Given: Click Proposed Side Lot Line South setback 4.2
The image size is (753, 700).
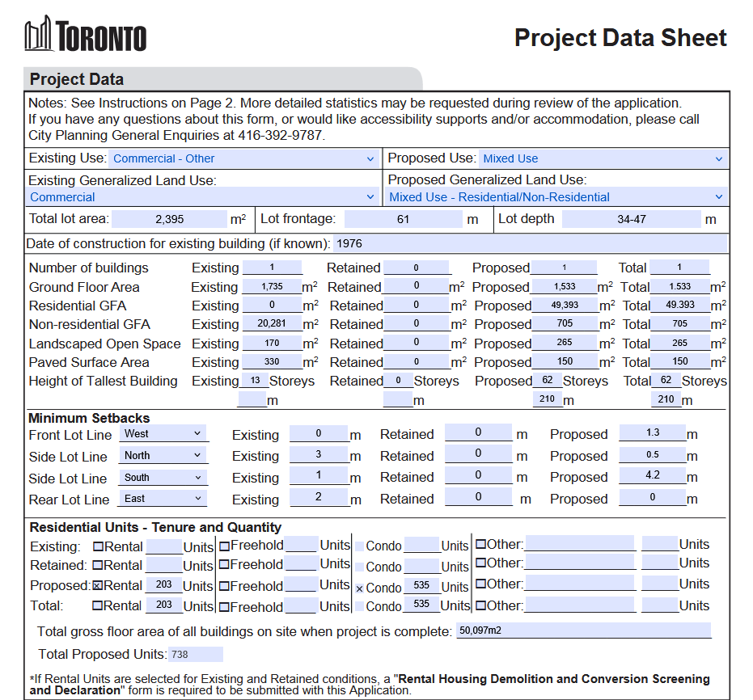Looking at the screenshot, I should pyautogui.click(x=653, y=475).
